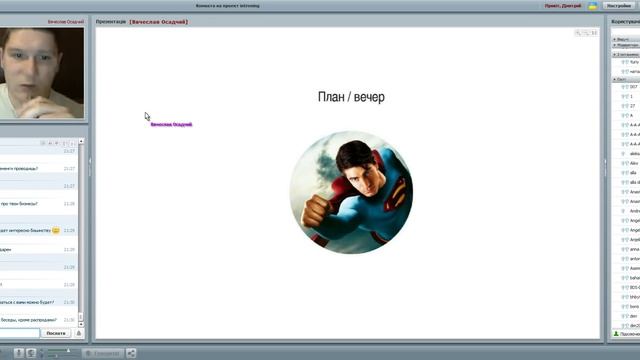
Task: Focus the chat message input field
Action: point(19,333)
